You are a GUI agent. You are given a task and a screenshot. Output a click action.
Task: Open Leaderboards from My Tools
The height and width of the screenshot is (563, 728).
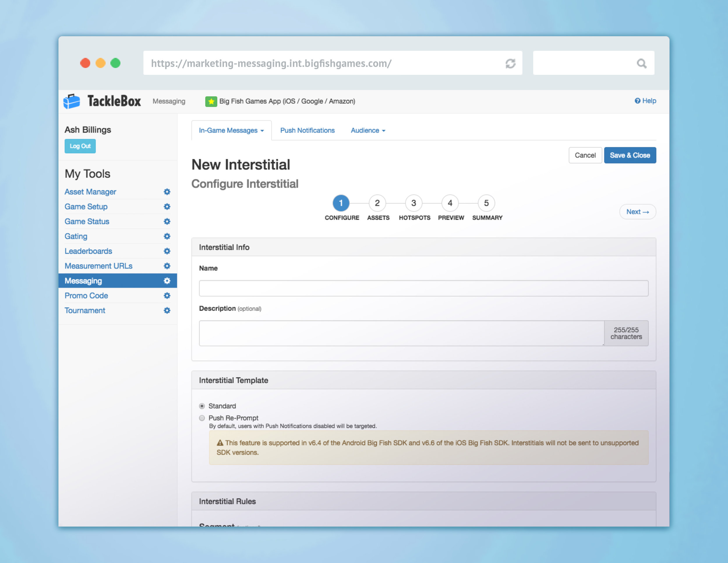pyautogui.click(x=88, y=251)
